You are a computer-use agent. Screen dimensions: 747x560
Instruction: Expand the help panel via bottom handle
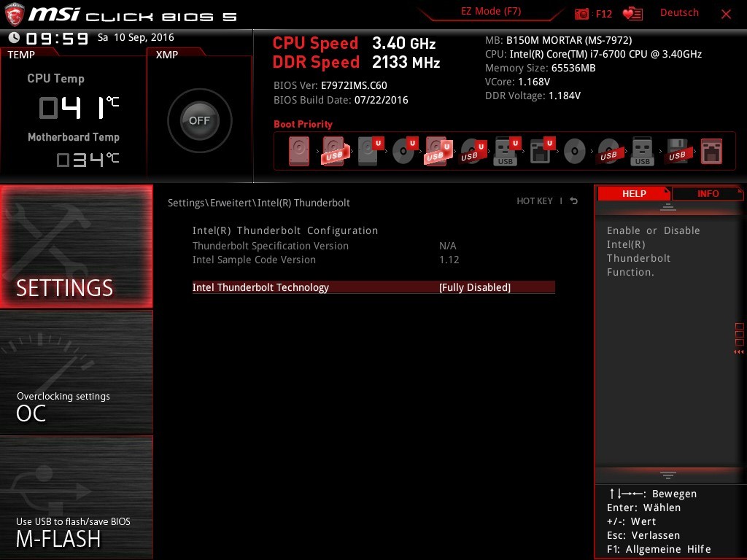pos(668,475)
